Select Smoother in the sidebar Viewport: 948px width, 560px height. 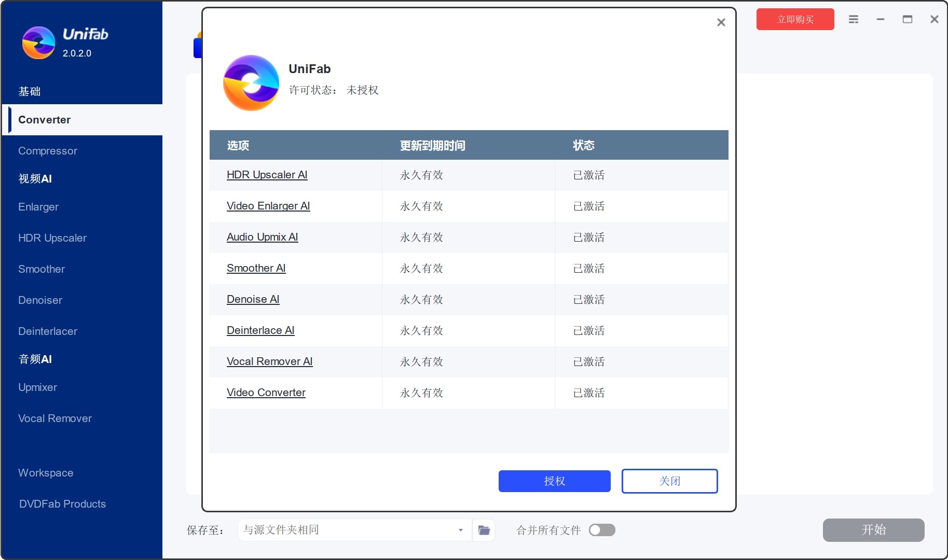point(82,269)
